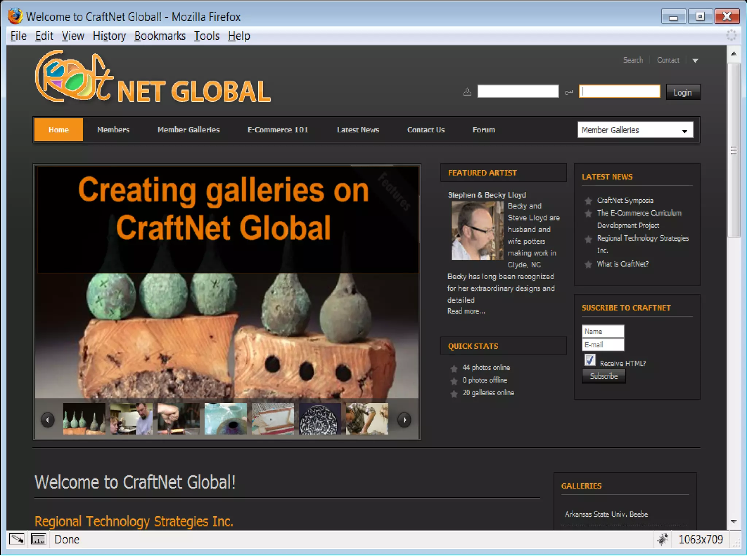Click the Subscribe button
This screenshot has height=560, width=747.
point(604,376)
